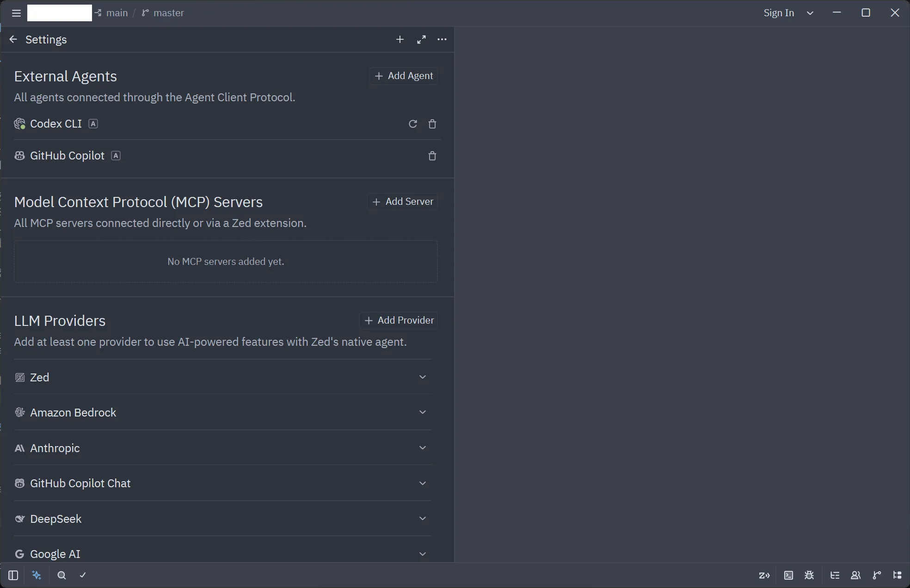Open project search from the status bar
Viewport: 910px width, 588px height.
pos(61,575)
